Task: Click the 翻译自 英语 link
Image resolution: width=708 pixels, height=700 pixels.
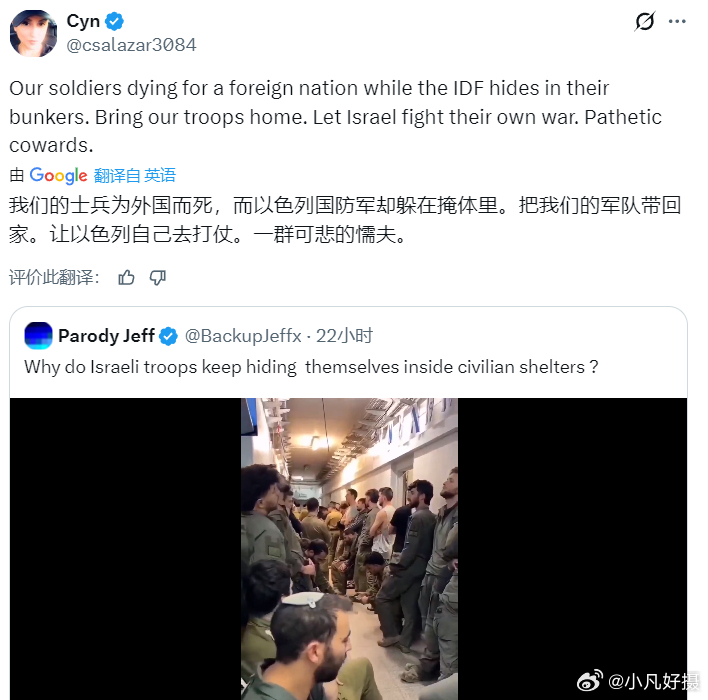Action: point(135,175)
